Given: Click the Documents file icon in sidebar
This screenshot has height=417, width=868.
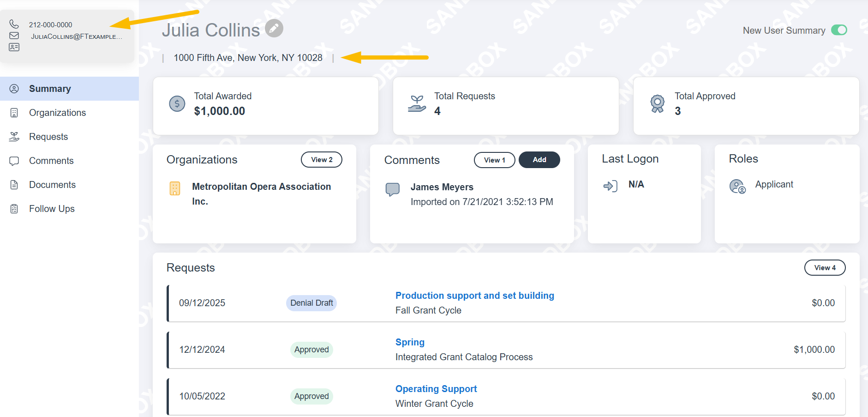Looking at the screenshot, I should tap(14, 185).
